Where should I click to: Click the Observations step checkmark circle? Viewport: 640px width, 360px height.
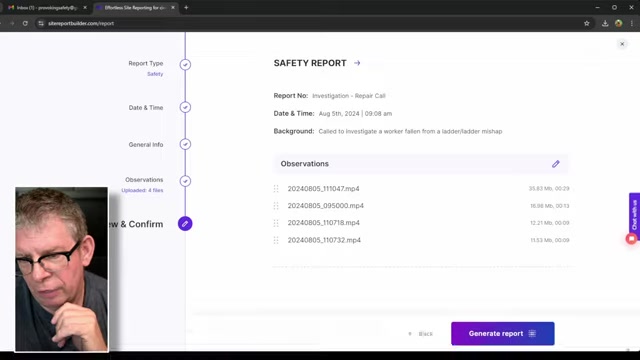(185, 181)
